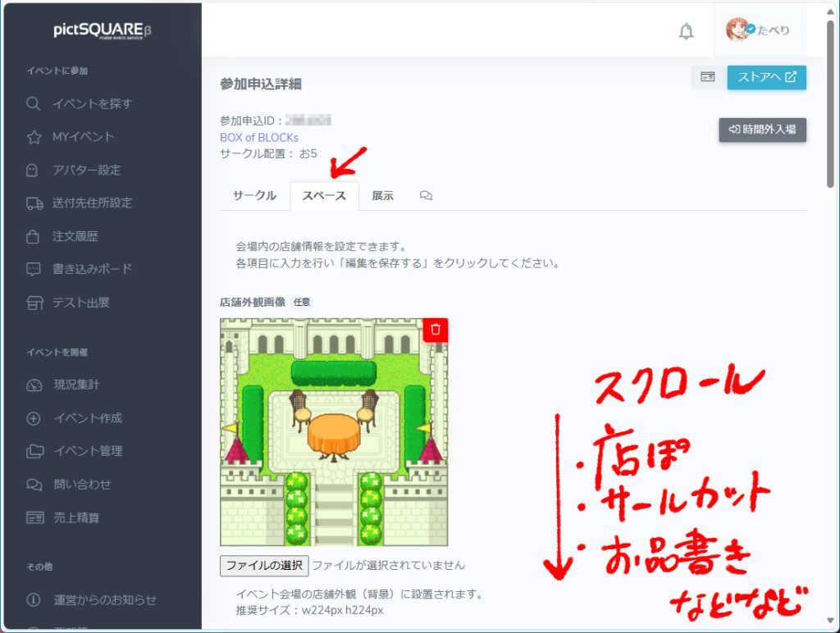Open 送付先住所設定 in the sidebar
Screen dimensions: 840x633
click(92, 203)
